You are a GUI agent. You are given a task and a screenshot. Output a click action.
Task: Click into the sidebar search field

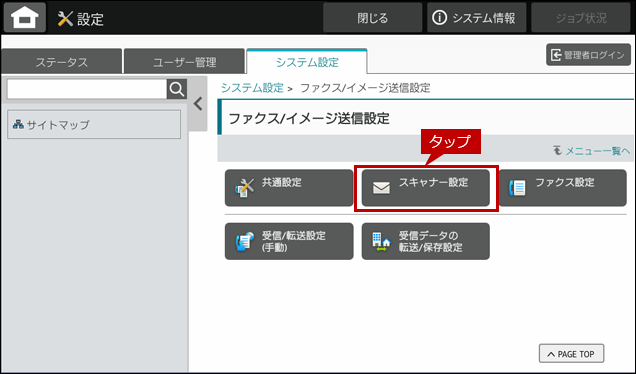[87, 89]
